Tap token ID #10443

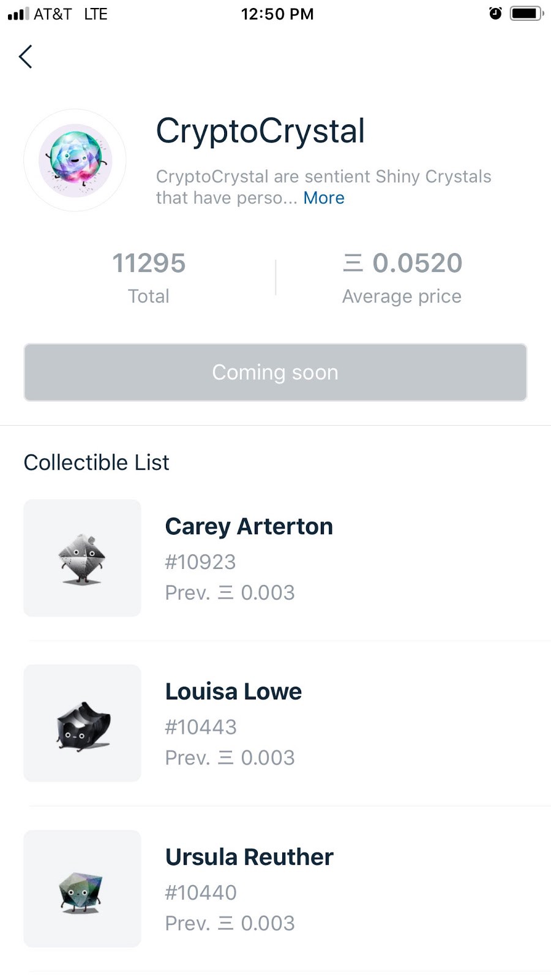click(x=200, y=727)
